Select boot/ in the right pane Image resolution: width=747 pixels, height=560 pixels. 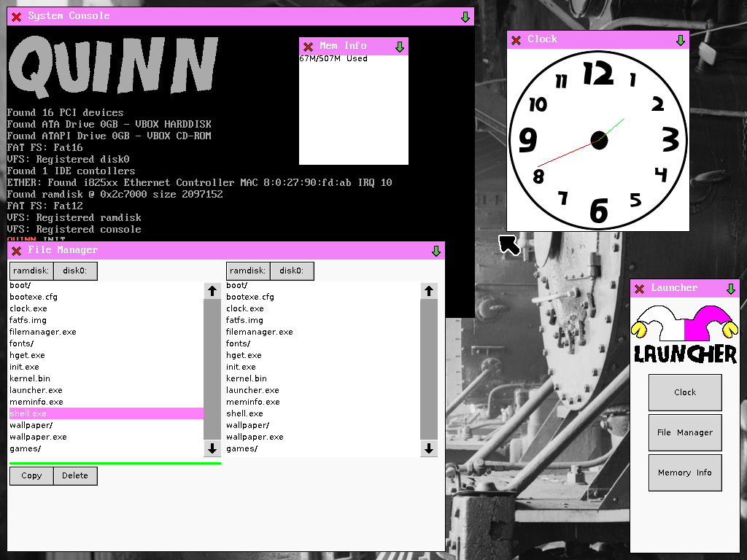coord(323,285)
